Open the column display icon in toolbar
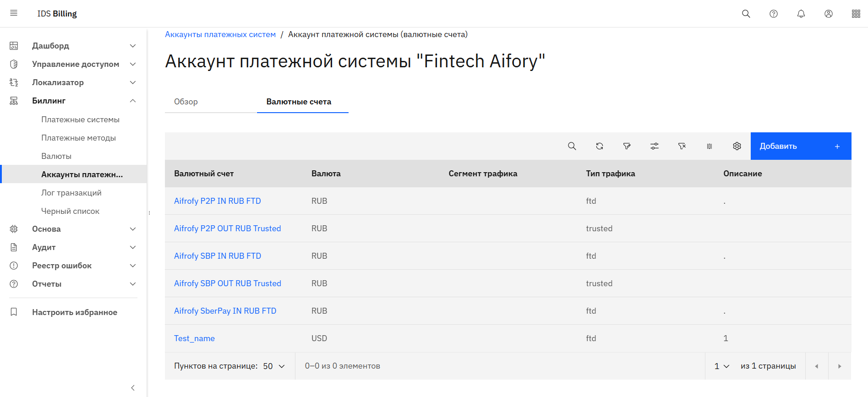Viewport: 868px width, 397px height. click(709, 146)
